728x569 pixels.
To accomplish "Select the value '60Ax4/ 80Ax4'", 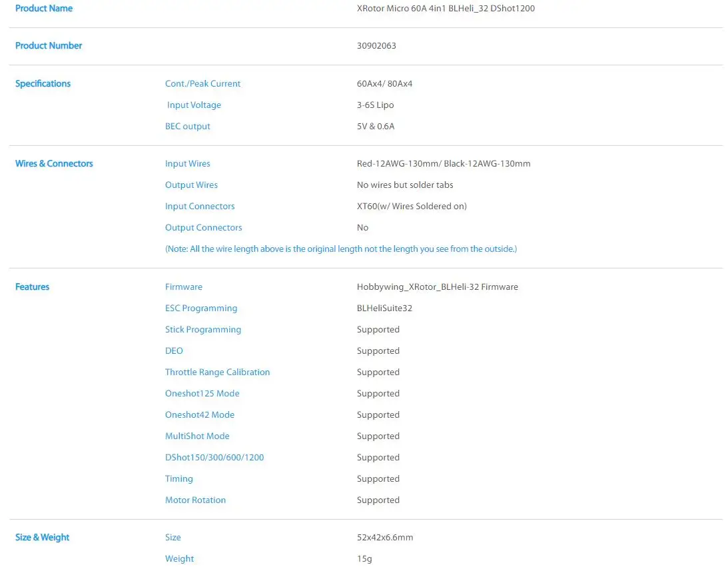I will (384, 83).
